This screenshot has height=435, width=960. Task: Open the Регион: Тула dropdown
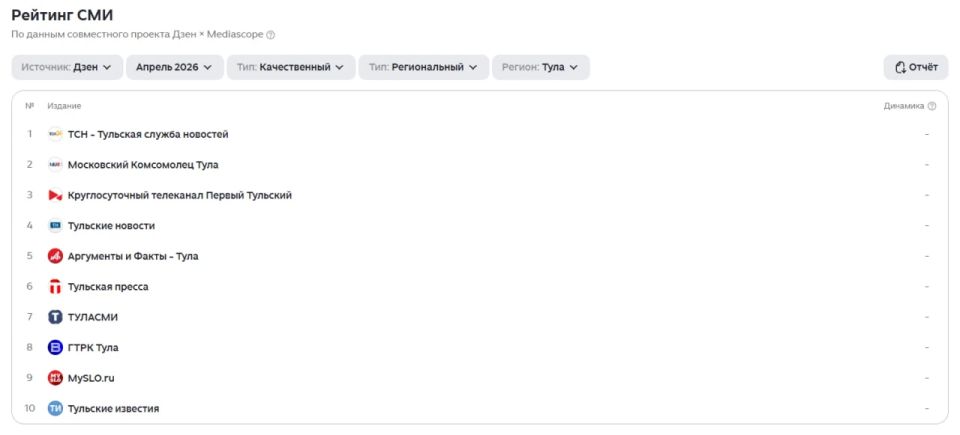pyautogui.click(x=541, y=67)
